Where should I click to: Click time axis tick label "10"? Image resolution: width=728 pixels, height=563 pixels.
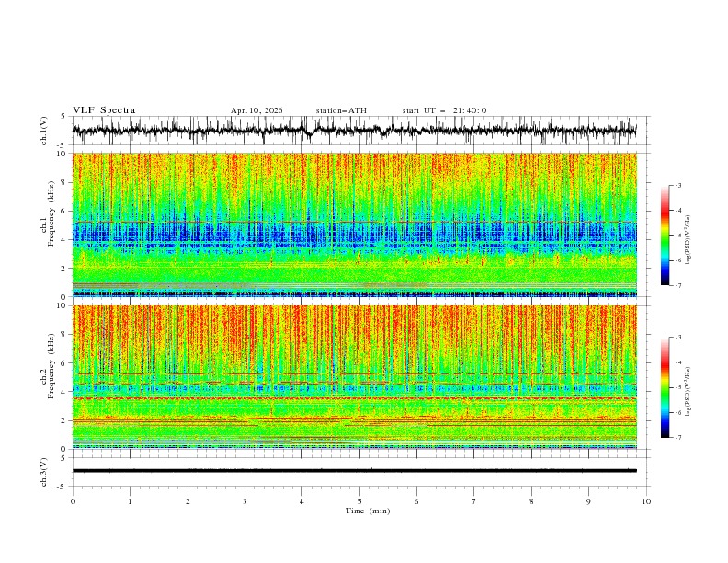click(x=646, y=501)
